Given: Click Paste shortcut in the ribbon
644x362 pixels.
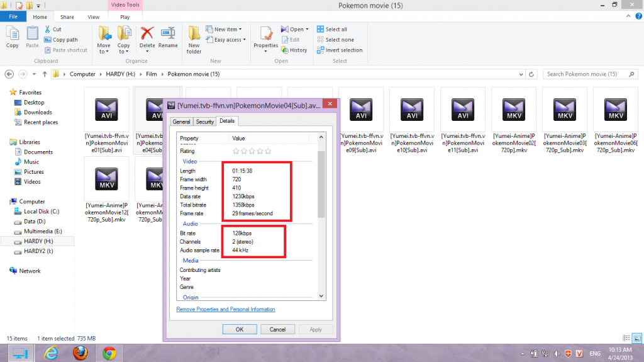Looking at the screenshot, I should click(65, 50).
